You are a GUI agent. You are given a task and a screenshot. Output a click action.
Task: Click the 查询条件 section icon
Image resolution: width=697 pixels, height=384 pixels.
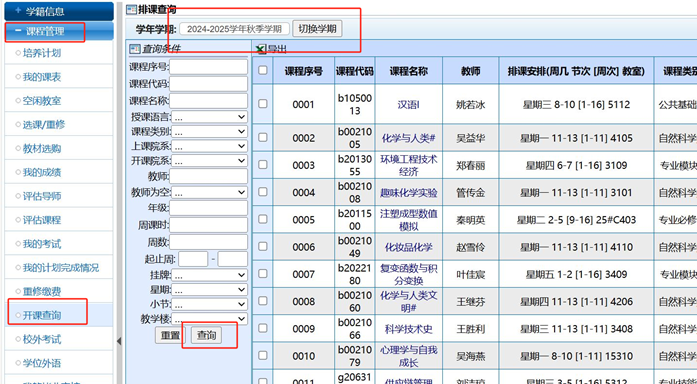(135, 49)
